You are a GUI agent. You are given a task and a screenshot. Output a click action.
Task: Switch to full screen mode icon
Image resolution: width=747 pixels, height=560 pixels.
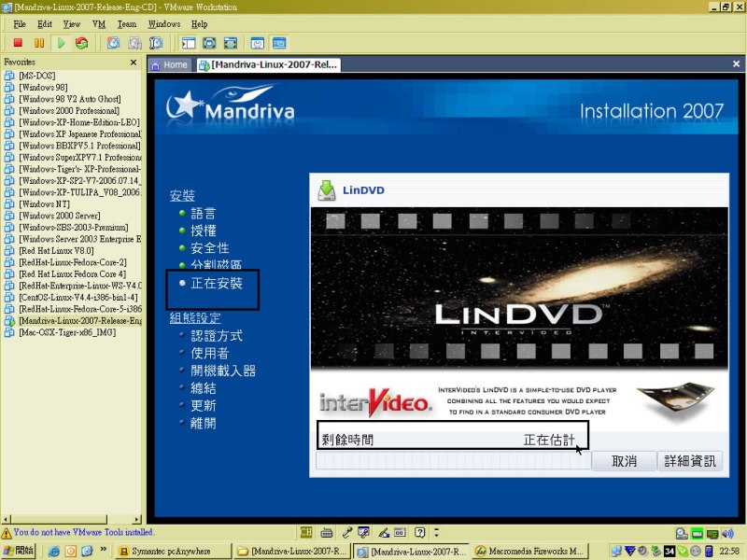click(x=209, y=43)
